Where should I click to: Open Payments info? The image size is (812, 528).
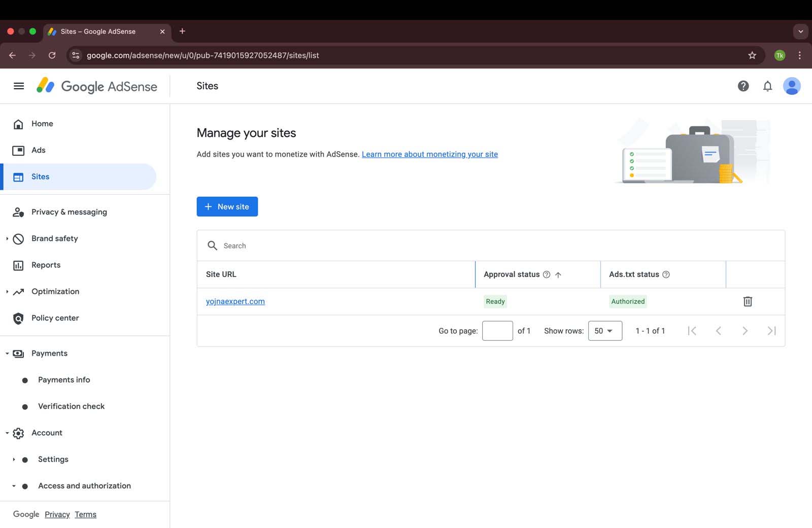click(64, 380)
